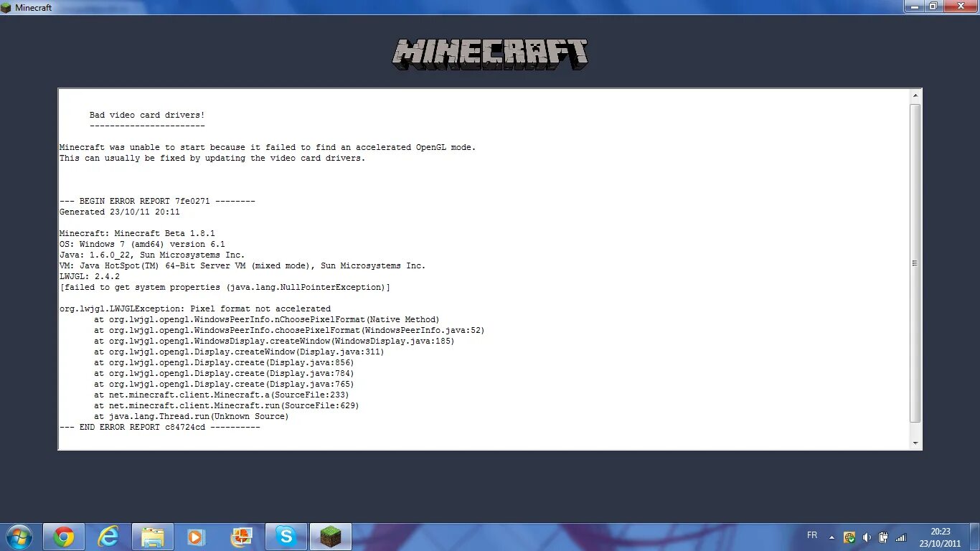980x551 pixels.
Task: Click the line 'Minecraft was unable to start'
Action: [268, 147]
